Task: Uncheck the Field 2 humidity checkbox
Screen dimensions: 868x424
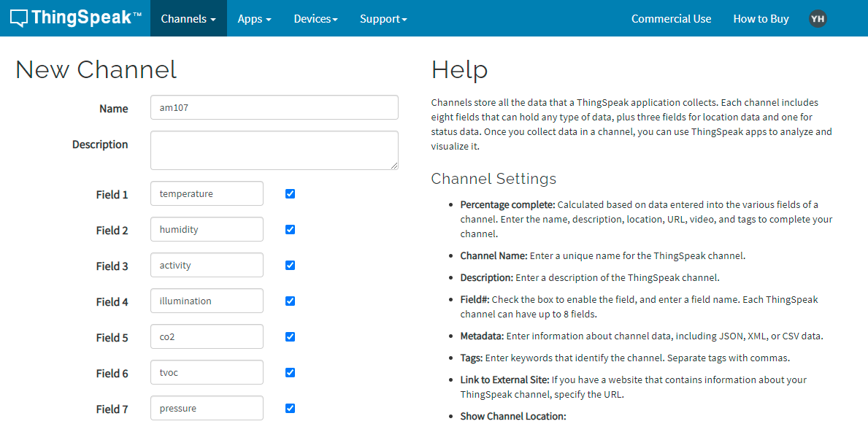Action: coord(290,230)
